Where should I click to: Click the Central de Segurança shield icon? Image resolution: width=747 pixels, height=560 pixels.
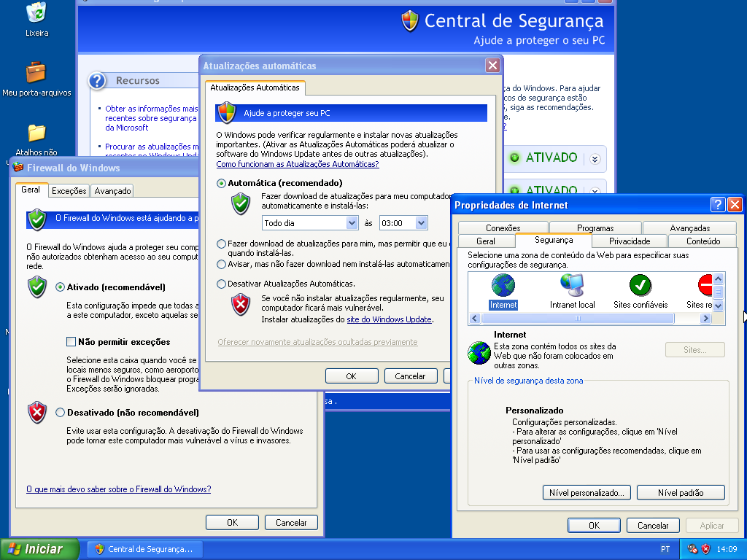tap(410, 21)
